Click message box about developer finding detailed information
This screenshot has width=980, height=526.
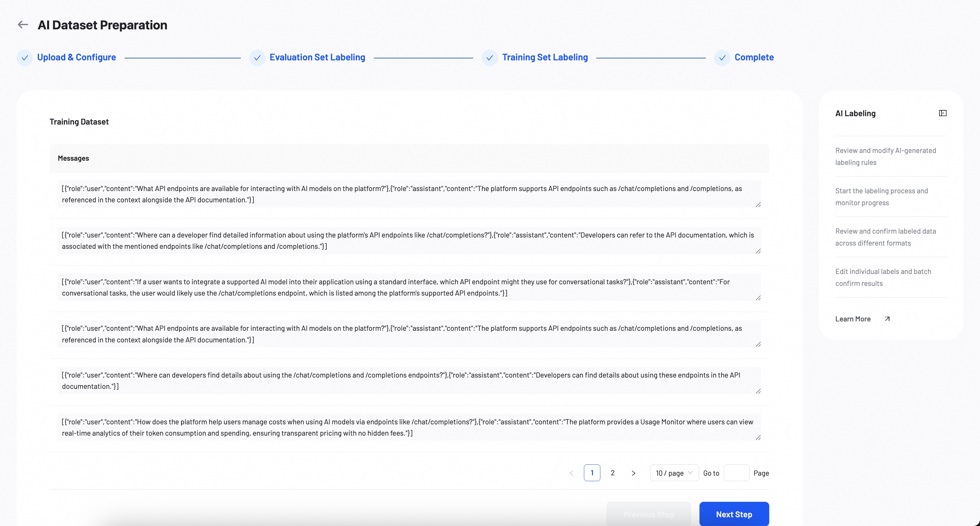pos(409,241)
